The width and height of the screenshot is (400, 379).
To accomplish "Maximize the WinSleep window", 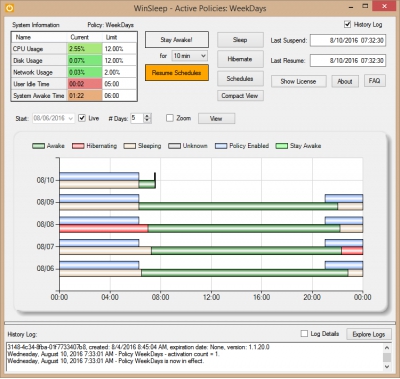I will pos(366,6).
